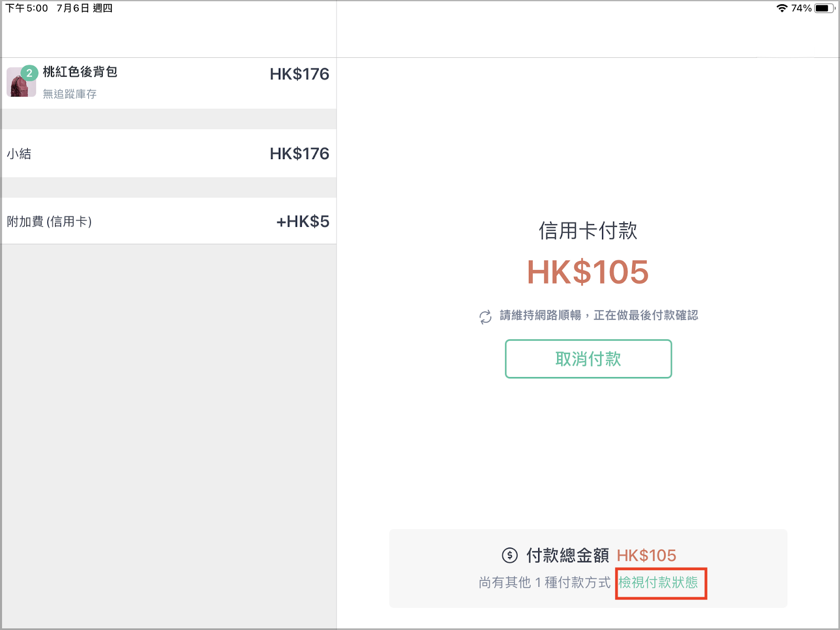
Task: Click the dollar coin icon near 付款總金額
Action: 509,555
